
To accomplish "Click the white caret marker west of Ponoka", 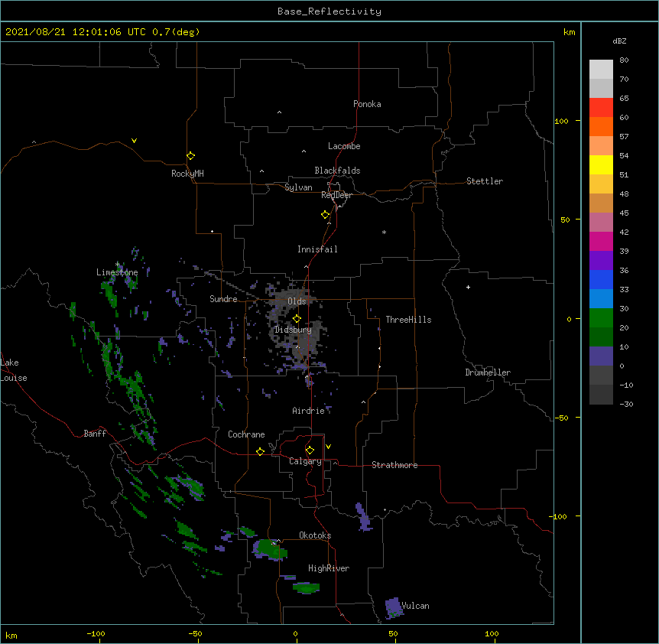I will (279, 112).
